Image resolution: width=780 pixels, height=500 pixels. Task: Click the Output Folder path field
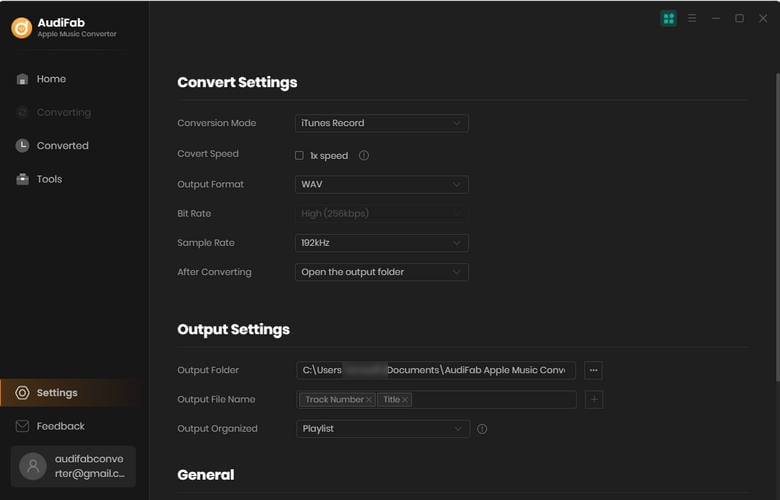coord(436,370)
